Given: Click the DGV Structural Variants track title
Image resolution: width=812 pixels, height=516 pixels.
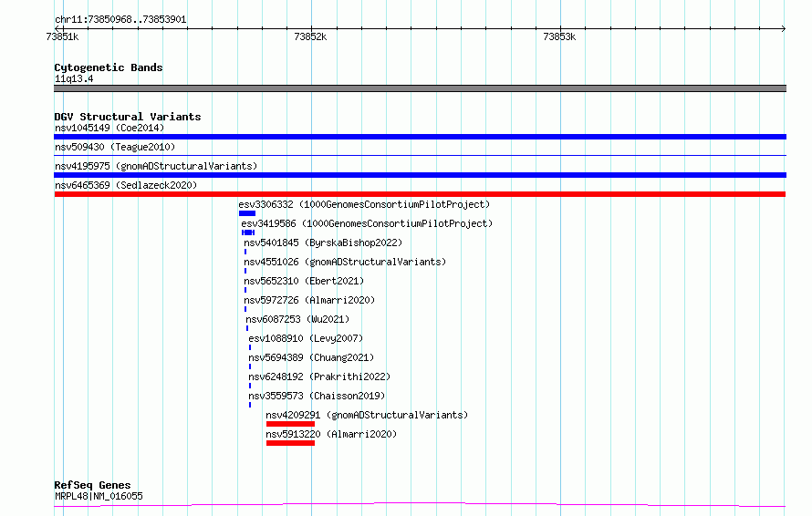Looking at the screenshot, I should click(128, 117).
